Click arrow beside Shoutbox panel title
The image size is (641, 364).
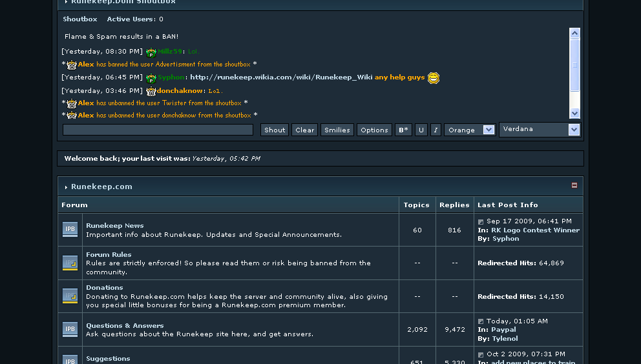click(66, 2)
